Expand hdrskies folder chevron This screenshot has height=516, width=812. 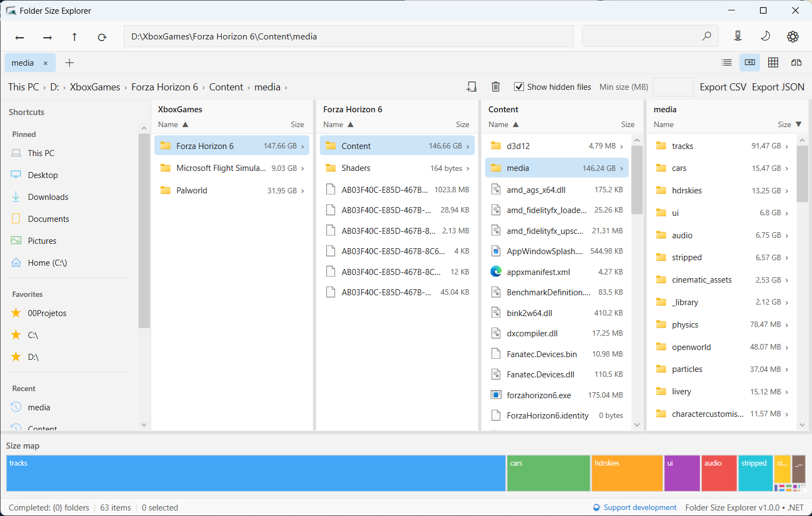787,191
